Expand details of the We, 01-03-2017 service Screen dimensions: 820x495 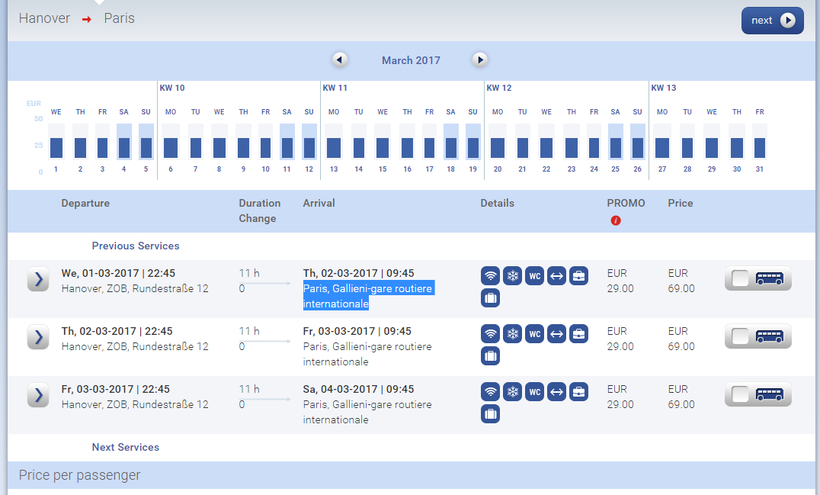[38, 280]
